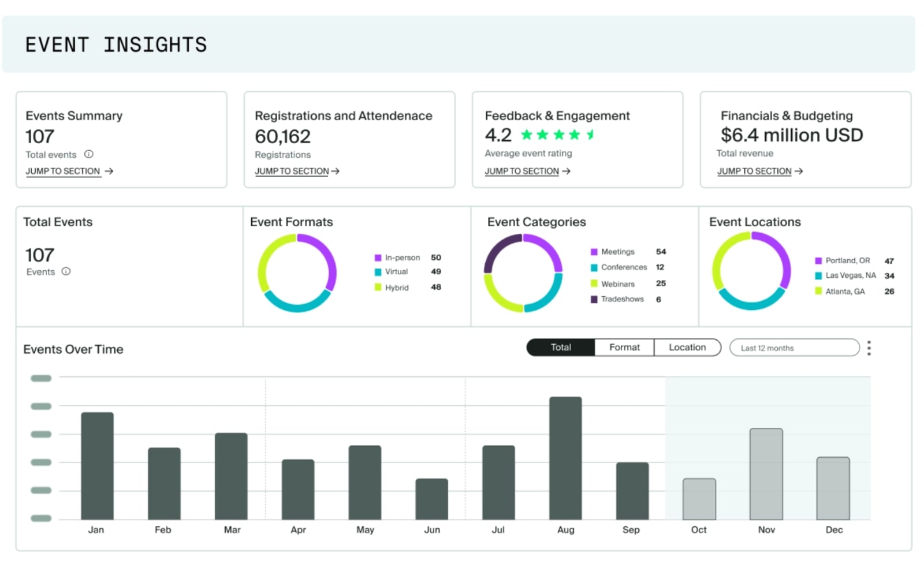Click the Sep bar in chart

coord(632,491)
